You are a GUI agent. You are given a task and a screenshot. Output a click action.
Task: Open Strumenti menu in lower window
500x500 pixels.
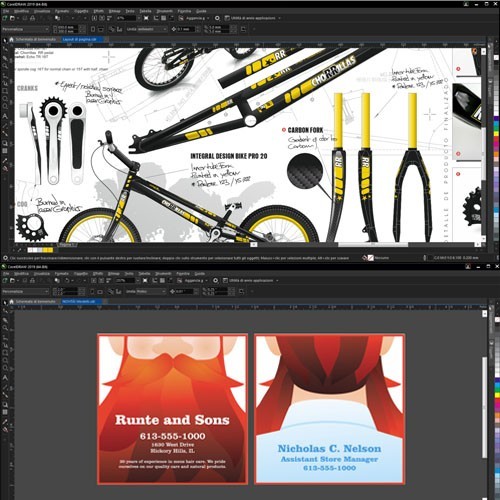point(163,273)
